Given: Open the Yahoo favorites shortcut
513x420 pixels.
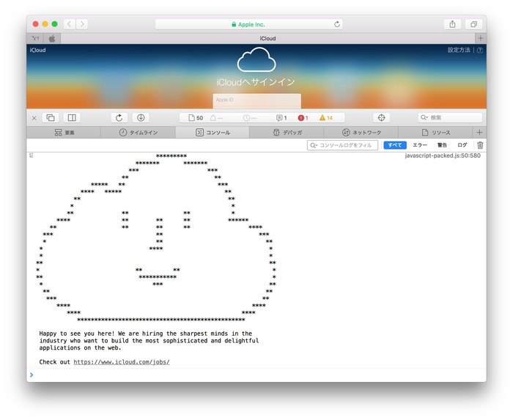Looking at the screenshot, I should (x=35, y=39).
